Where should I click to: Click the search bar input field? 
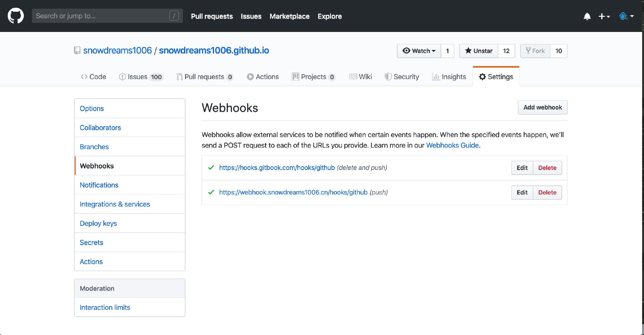[106, 16]
